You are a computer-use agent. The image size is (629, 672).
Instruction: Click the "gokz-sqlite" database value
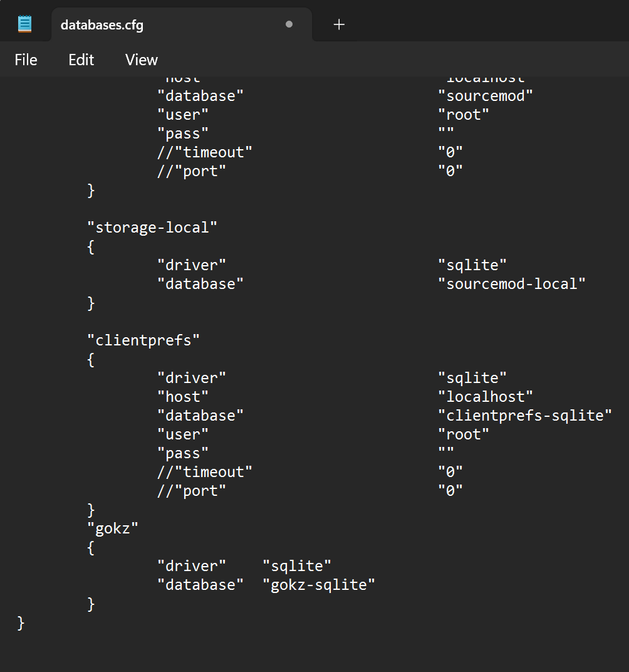pyautogui.click(x=319, y=584)
